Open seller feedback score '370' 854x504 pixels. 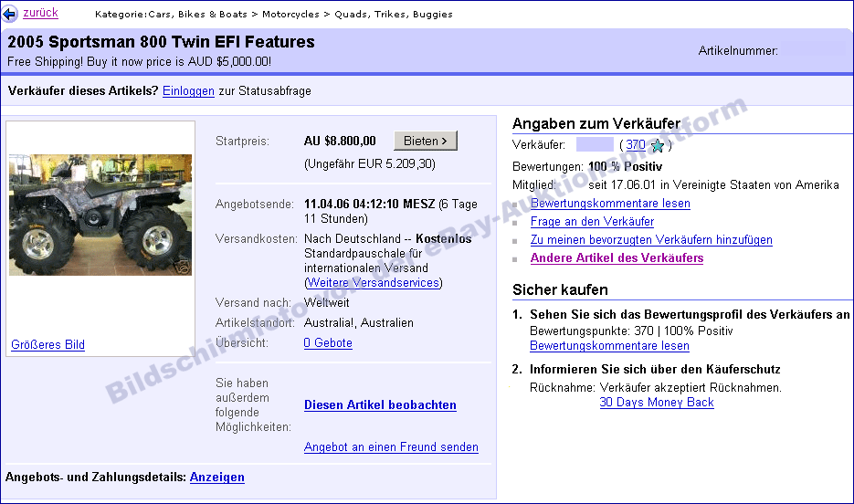[635, 145]
